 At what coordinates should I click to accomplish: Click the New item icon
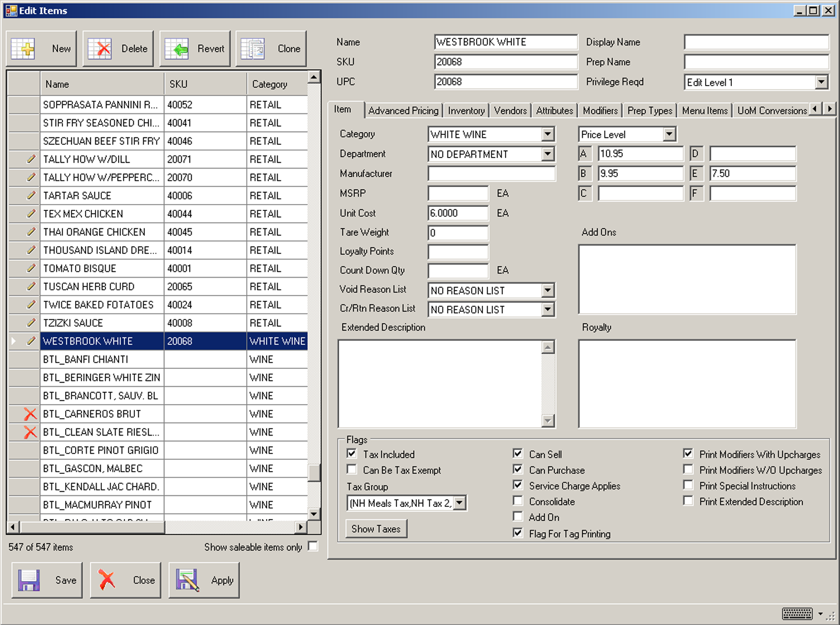[x=23, y=49]
